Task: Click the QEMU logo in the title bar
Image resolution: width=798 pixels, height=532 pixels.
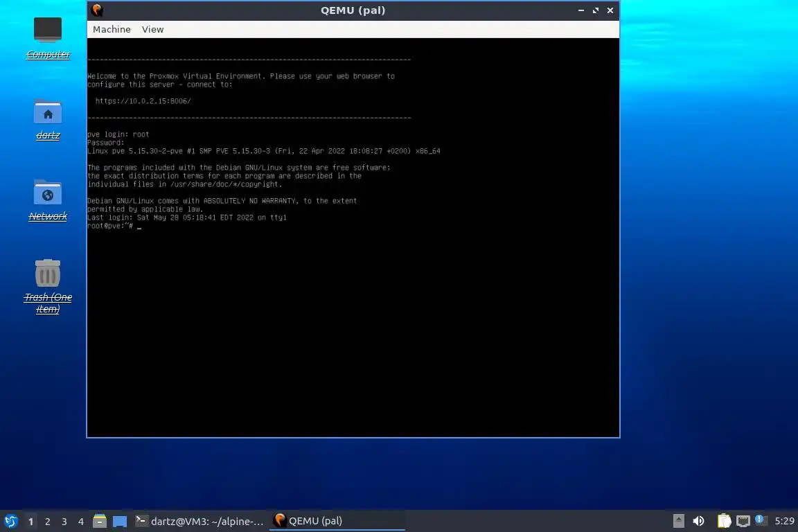Action: pyautogui.click(x=97, y=10)
